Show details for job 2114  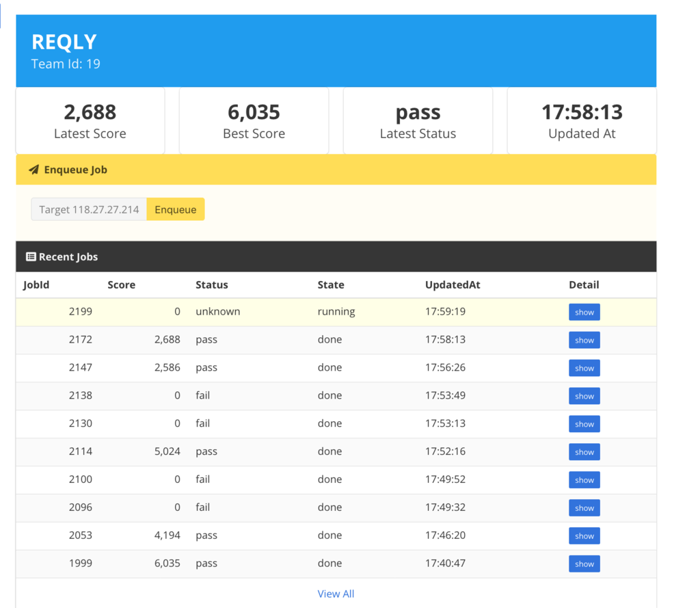pyautogui.click(x=584, y=452)
